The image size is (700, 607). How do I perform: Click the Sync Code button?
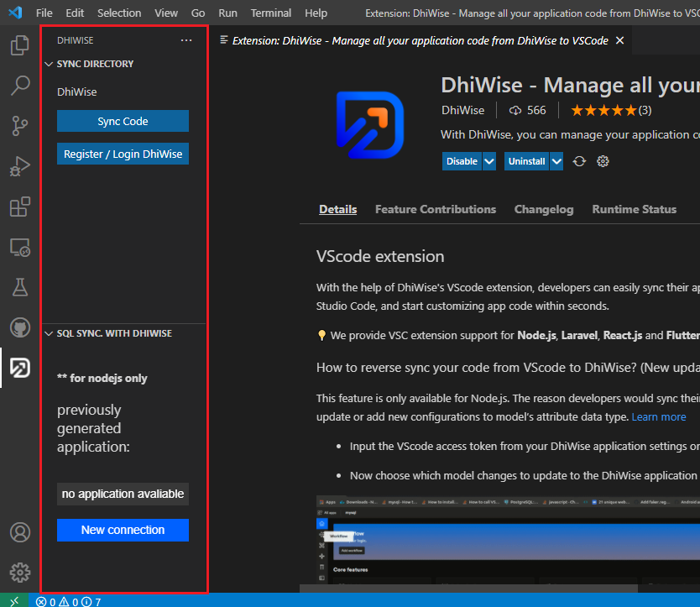[123, 121]
